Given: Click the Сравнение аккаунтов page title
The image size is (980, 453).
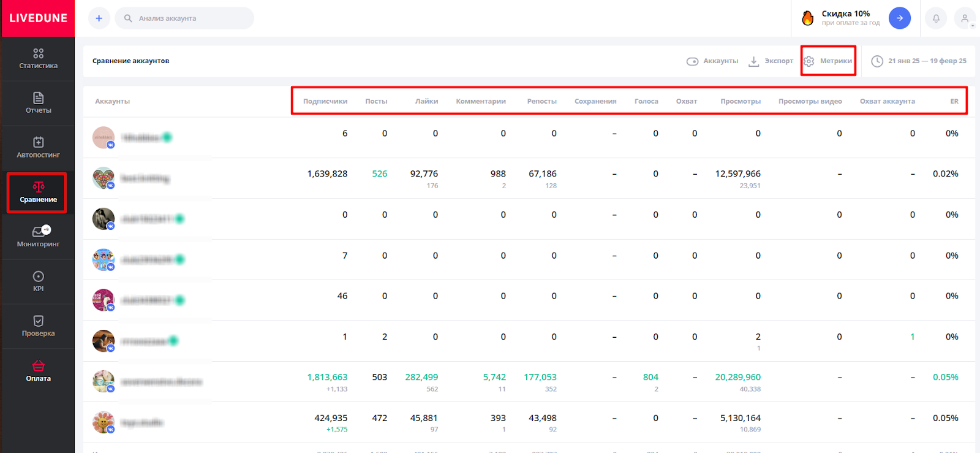Looking at the screenshot, I should coord(130,61).
